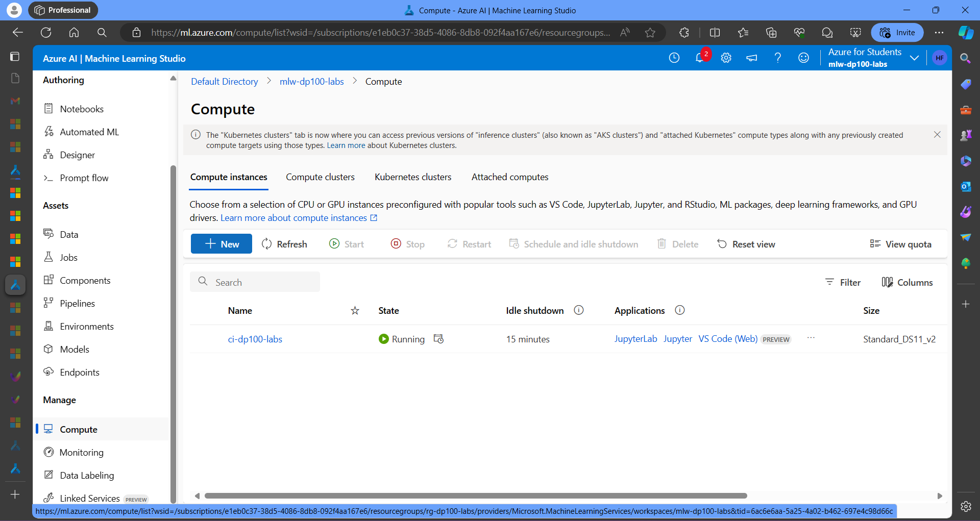Image resolution: width=980 pixels, height=521 pixels.
Task: Open the recent activity clock icon
Action: point(674,58)
